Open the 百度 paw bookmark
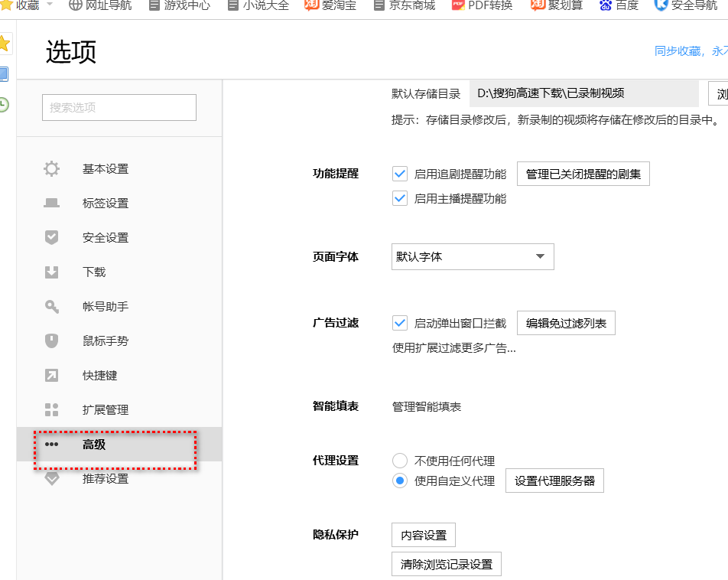This screenshot has height=580, width=728. tap(619, 5)
